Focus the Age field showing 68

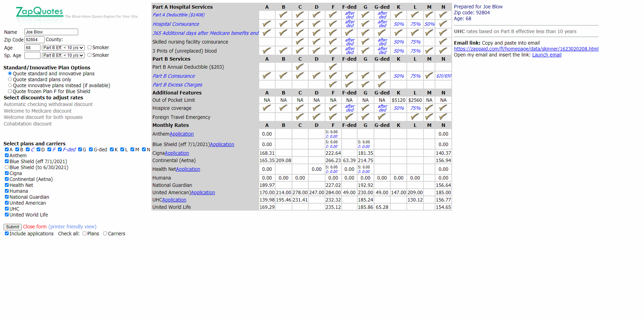tap(32, 48)
